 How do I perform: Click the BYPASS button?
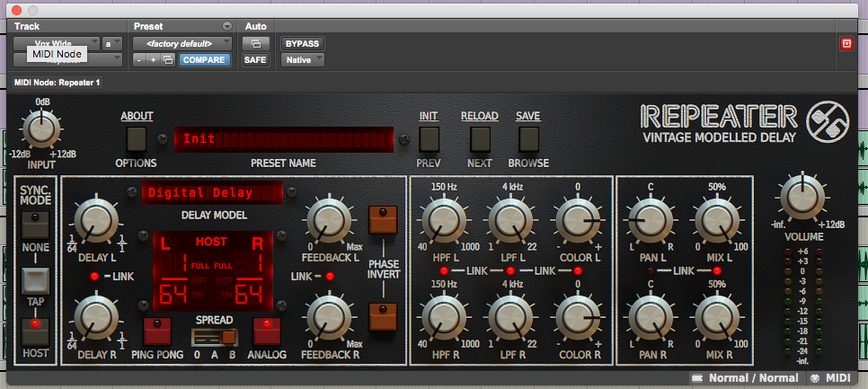click(302, 44)
